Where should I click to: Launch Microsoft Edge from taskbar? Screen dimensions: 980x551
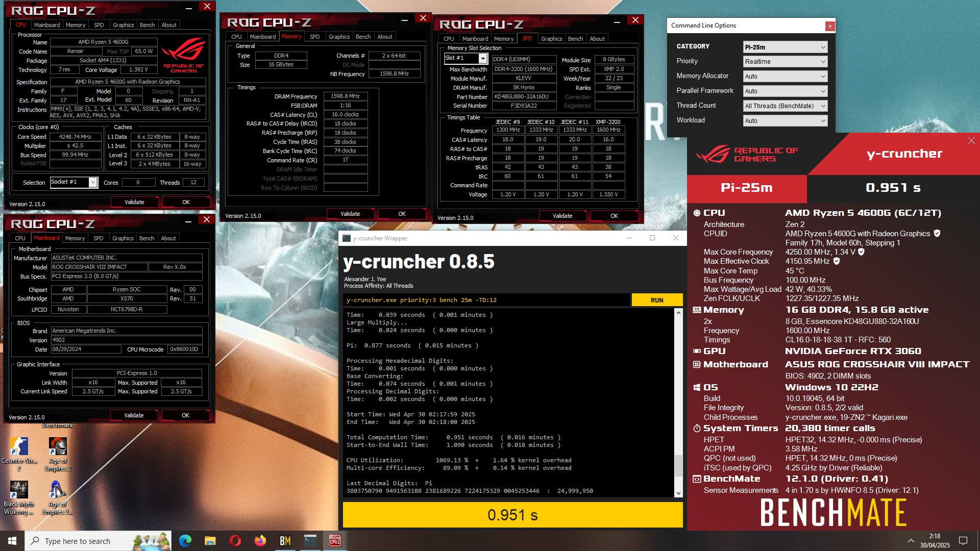185,541
